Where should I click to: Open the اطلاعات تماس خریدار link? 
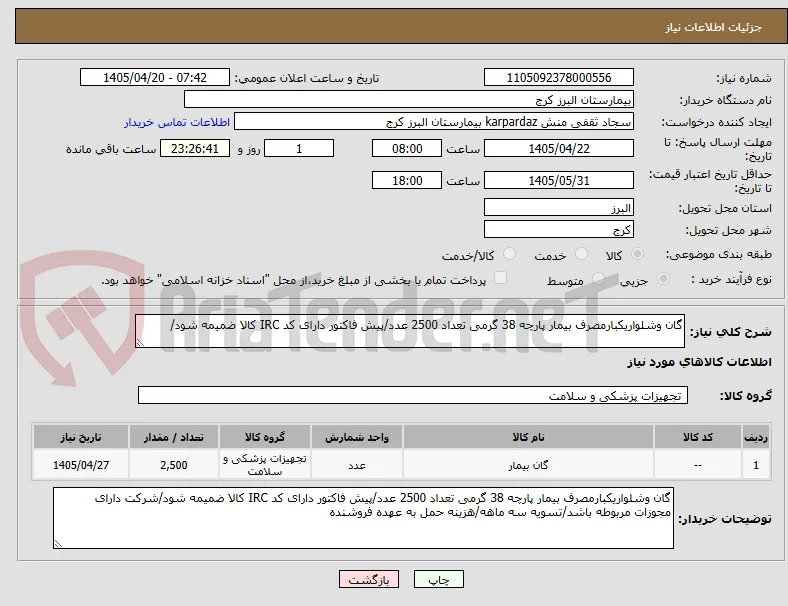point(177,122)
